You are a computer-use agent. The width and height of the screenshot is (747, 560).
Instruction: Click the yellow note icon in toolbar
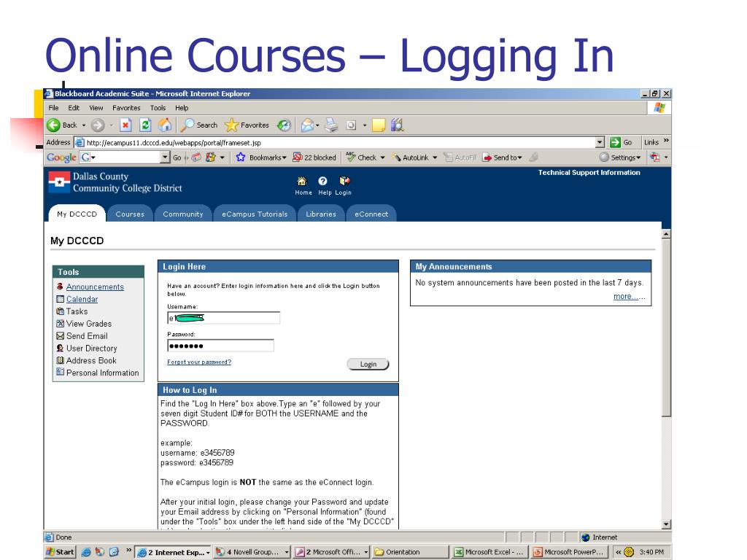tap(379, 125)
